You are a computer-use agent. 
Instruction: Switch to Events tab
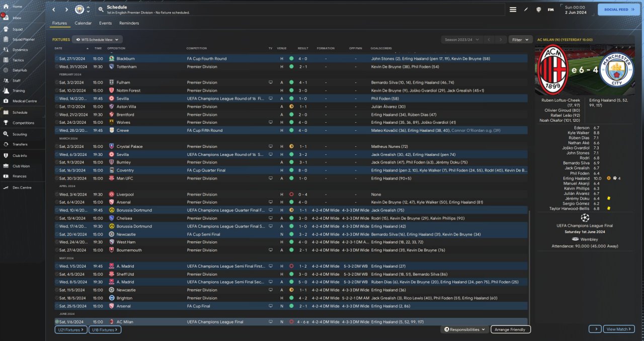(105, 23)
